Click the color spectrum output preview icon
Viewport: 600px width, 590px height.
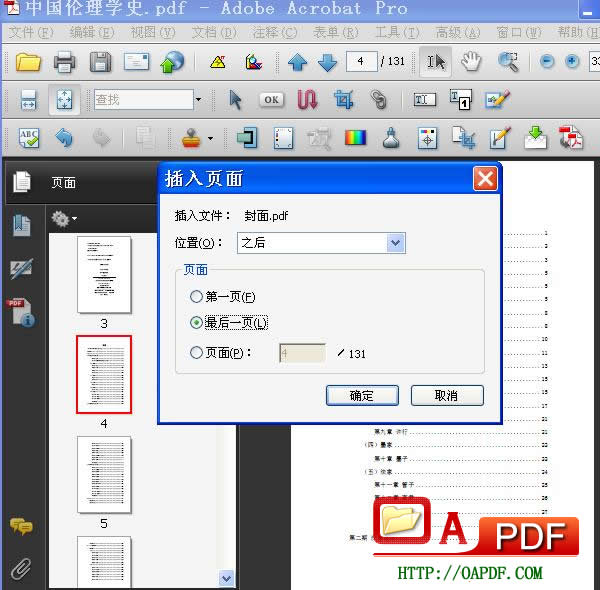[355, 138]
